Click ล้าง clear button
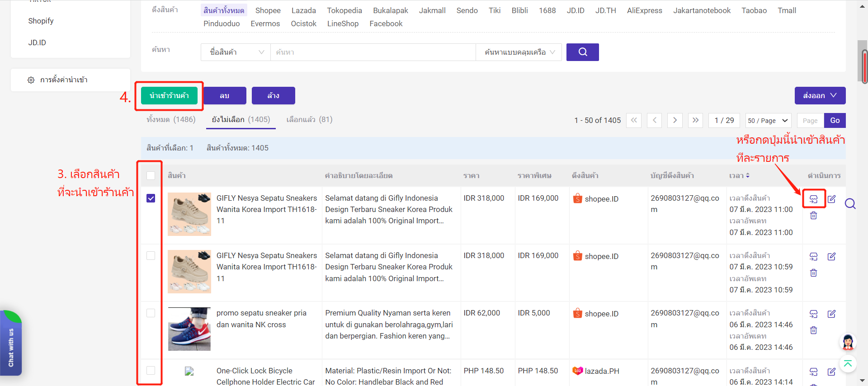This screenshot has height=386, width=868. [x=273, y=95]
